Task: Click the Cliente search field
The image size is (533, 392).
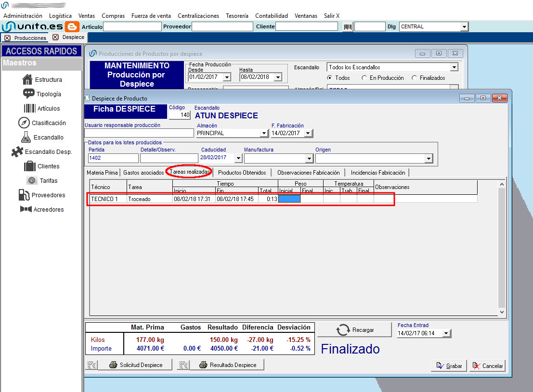Action: point(307,26)
